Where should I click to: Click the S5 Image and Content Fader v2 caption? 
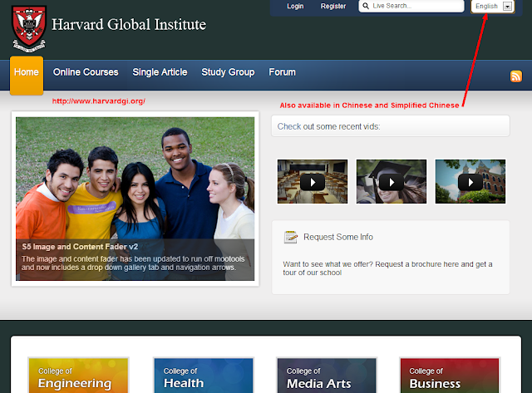tap(80, 247)
